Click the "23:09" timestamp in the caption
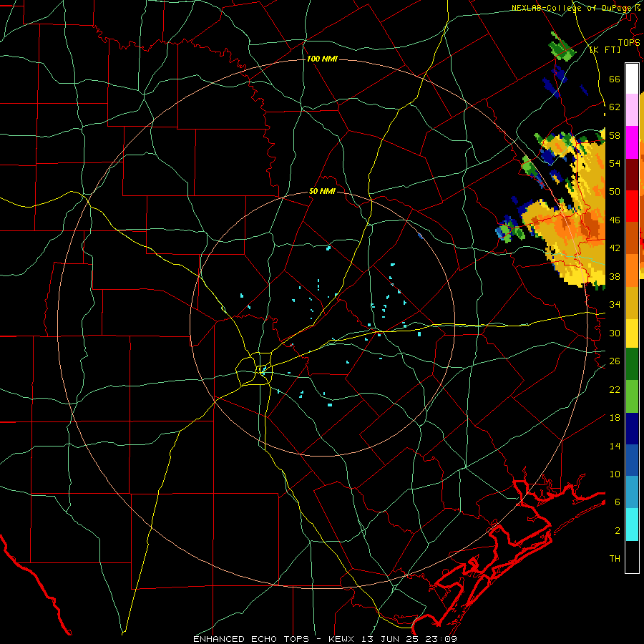Image resolution: width=644 pixels, height=644 pixels. tap(441, 639)
